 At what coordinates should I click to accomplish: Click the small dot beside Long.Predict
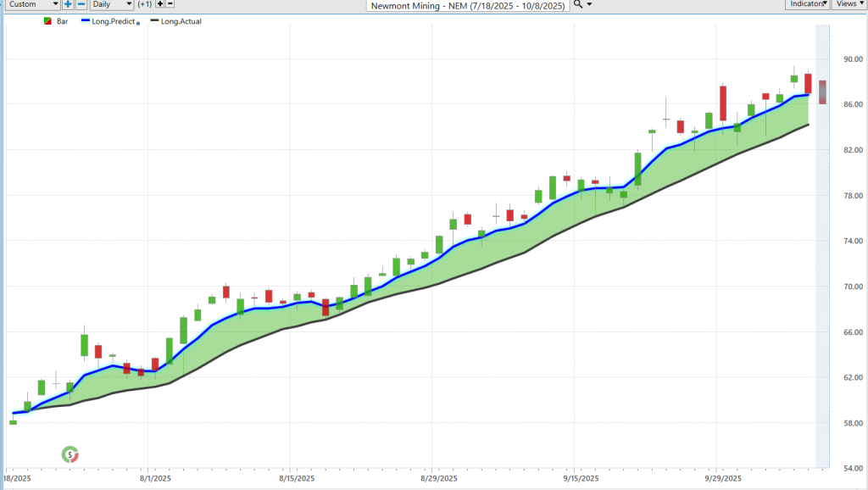coord(138,23)
